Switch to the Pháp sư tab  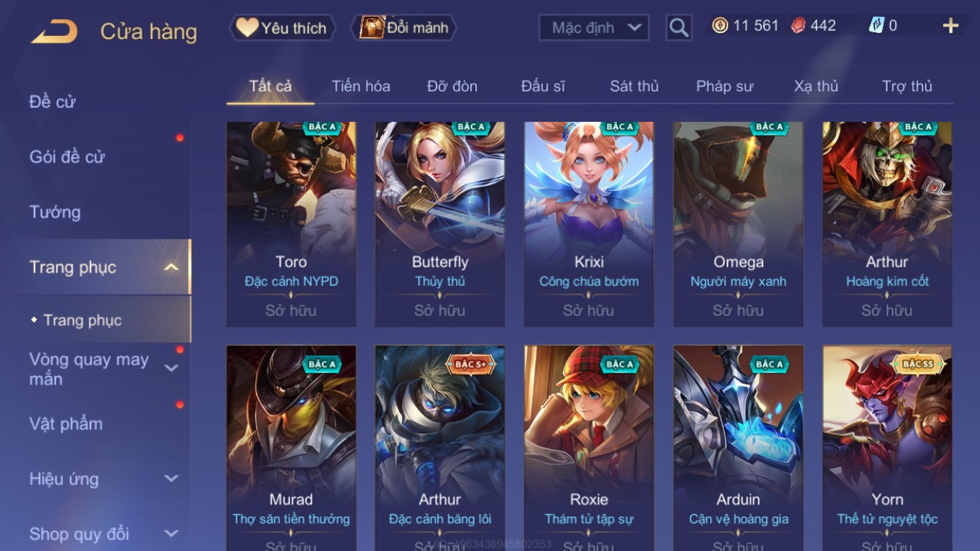[724, 86]
